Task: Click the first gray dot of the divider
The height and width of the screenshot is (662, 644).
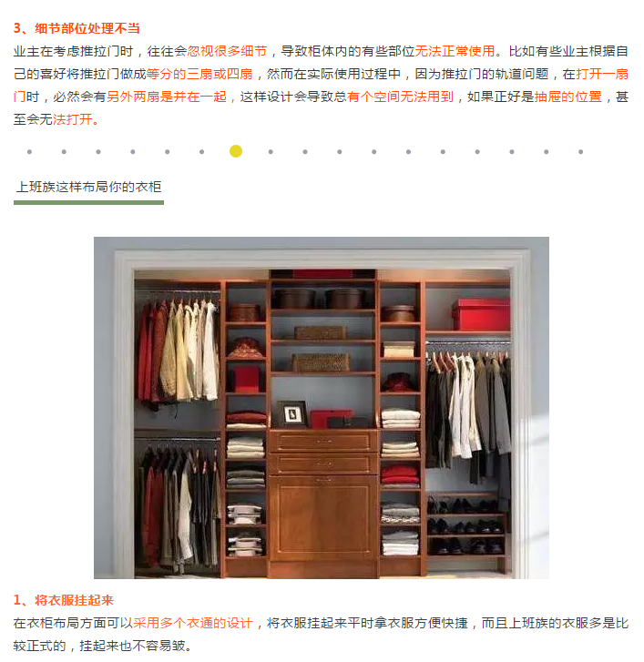Action: coord(29,151)
